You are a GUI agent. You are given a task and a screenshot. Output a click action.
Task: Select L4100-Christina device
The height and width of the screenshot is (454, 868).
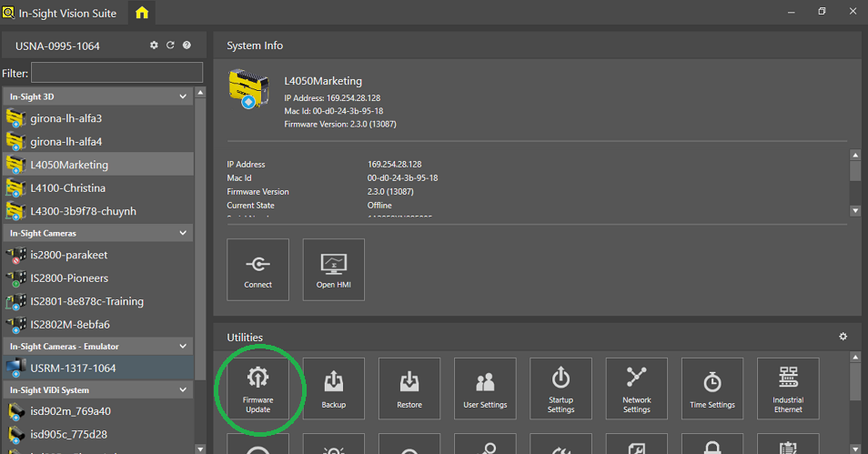[98, 187]
